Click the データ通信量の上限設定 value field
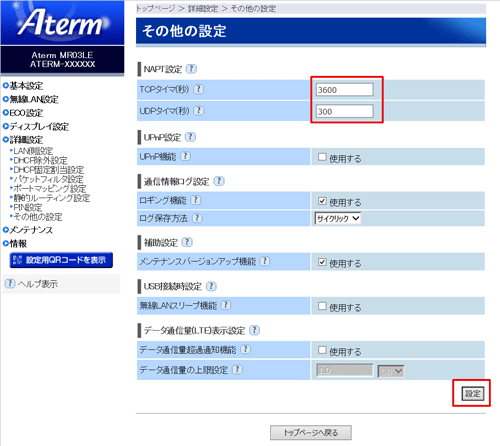 pos(345,370)
